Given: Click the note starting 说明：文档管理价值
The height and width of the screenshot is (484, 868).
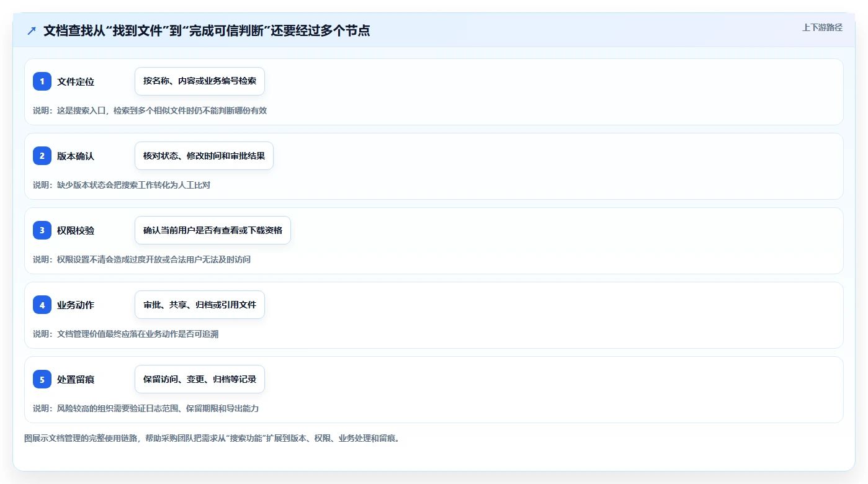Looking at the screenshot, I should tap(125, 334).
